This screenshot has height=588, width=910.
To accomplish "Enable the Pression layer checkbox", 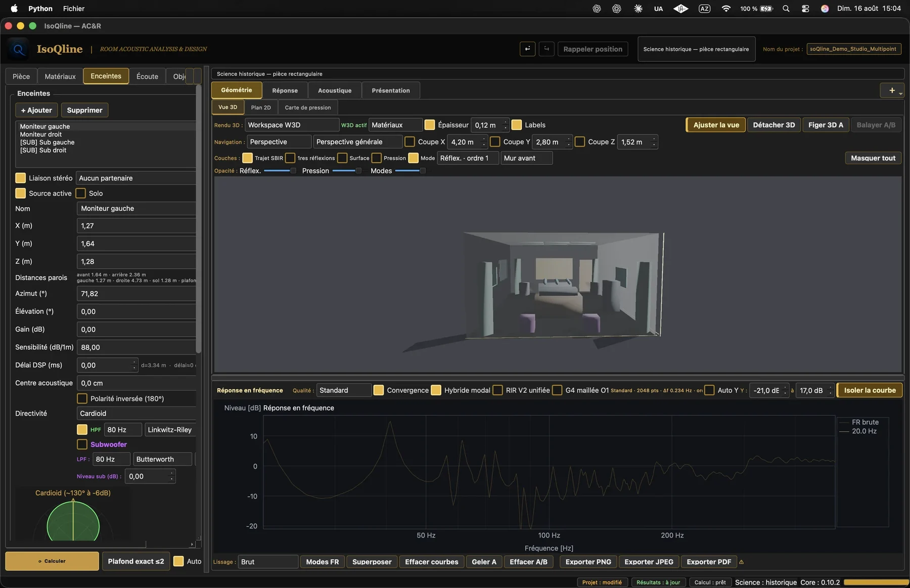I will pyautogui.click(x=377, y=158).
